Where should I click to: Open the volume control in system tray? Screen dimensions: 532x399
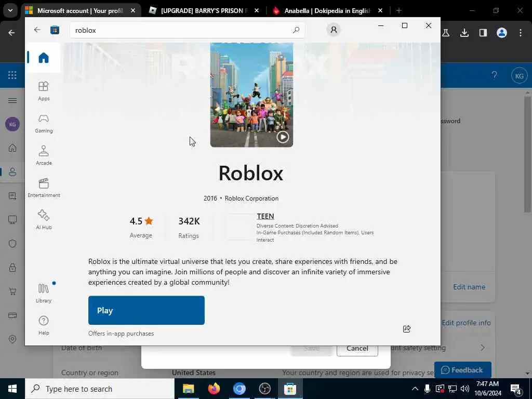point(465,389)
